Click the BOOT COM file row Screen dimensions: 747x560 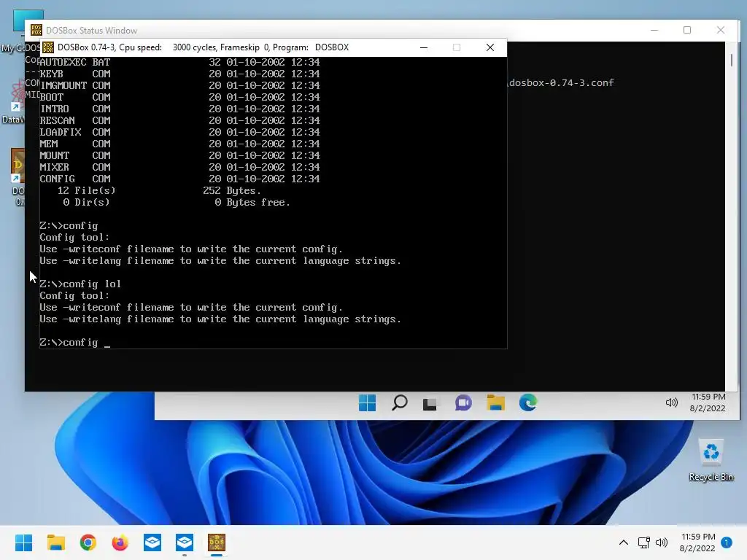click(179, 97)
